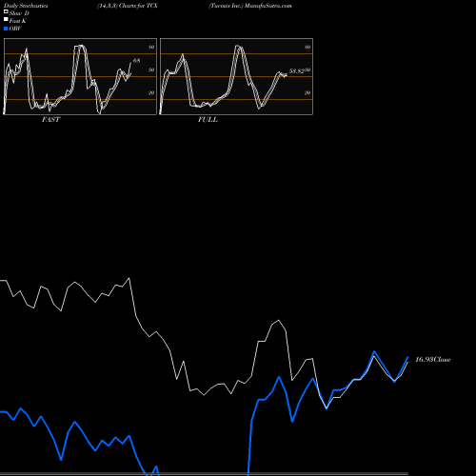Click the (14,3,3) Charts for TCX text

(x=128, y=6)
